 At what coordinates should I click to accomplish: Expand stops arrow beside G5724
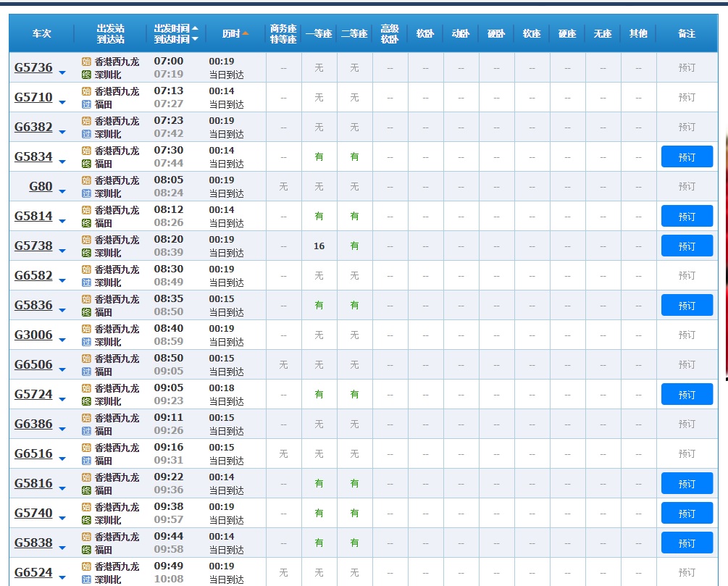coord(62,400)
